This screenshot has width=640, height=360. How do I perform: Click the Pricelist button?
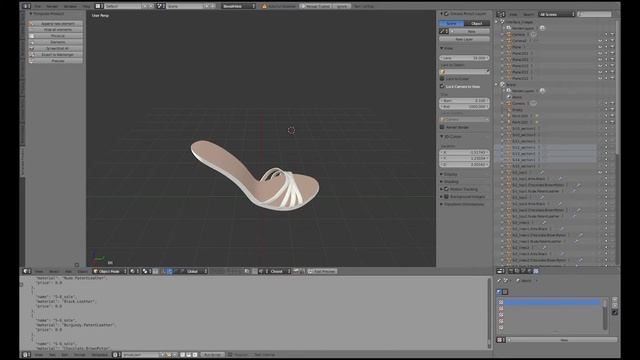pos(56,36)
